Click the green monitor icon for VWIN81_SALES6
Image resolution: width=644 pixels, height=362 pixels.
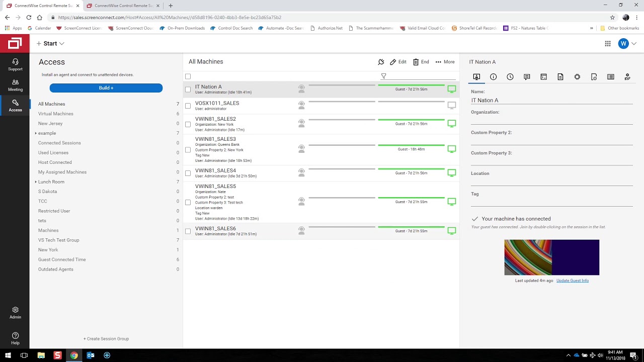(452, 231)
